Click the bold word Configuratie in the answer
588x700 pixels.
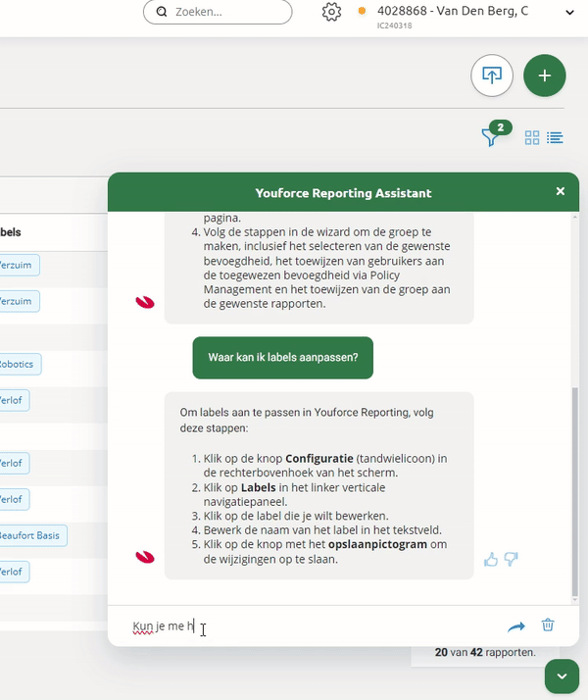318,459
